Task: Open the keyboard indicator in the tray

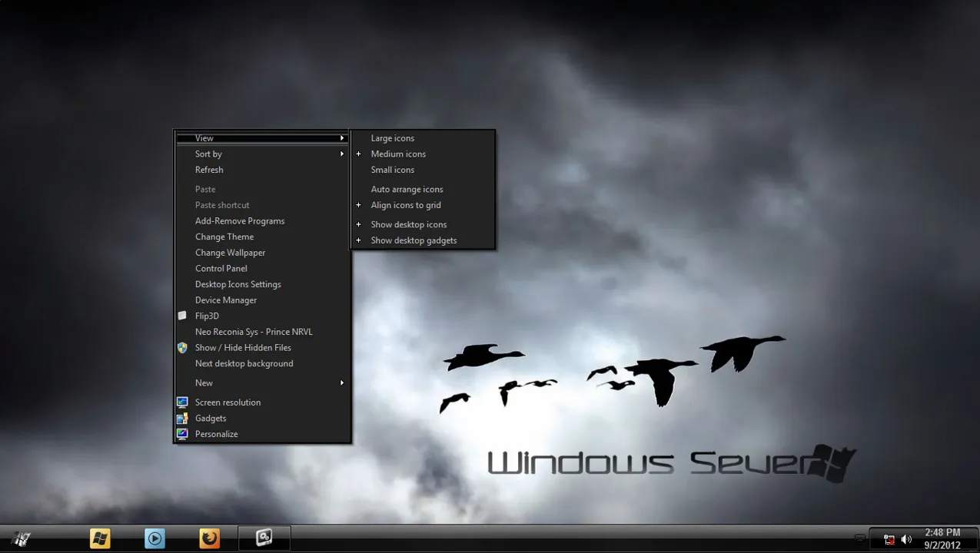Action: [x=860, y=538]
